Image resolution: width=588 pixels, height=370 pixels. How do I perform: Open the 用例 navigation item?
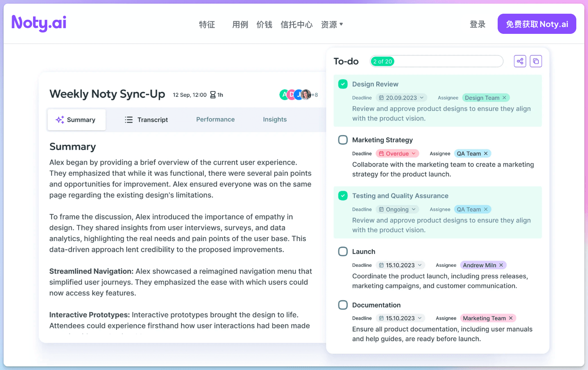click(240, 25)
